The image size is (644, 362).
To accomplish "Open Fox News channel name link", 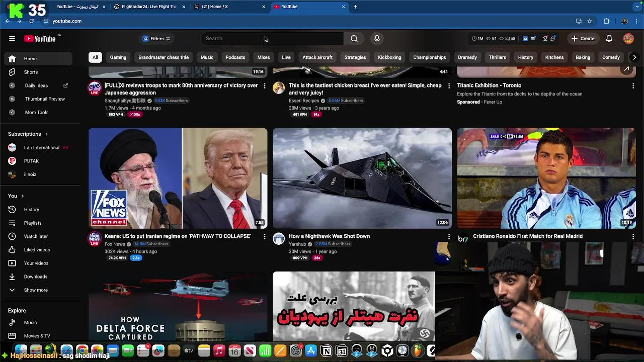I will coord(115,244).
